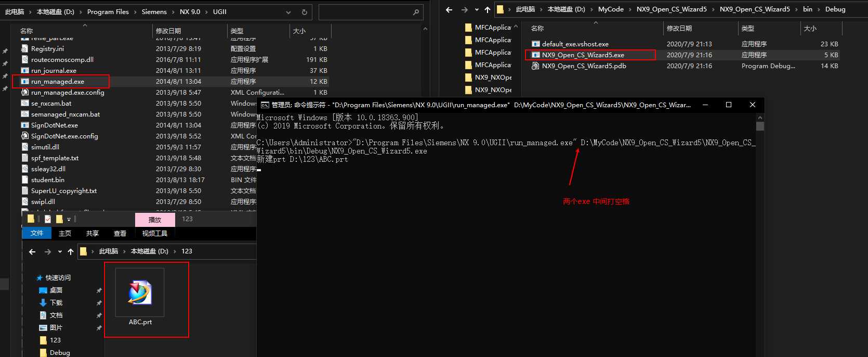Expand quick access toolbar customize dropdown

point(69,219)
